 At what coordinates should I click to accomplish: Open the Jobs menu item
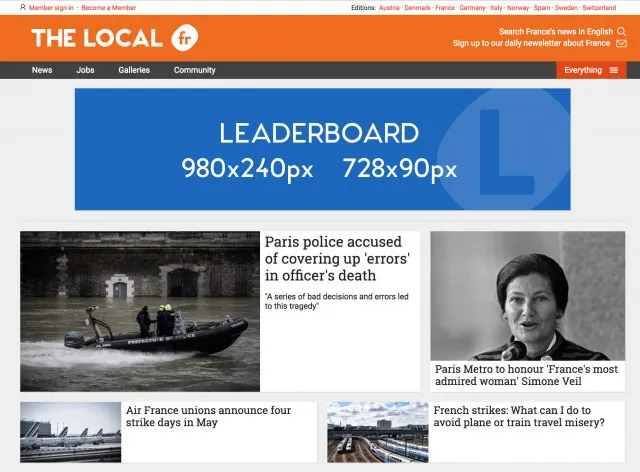(x=85, y=70)
